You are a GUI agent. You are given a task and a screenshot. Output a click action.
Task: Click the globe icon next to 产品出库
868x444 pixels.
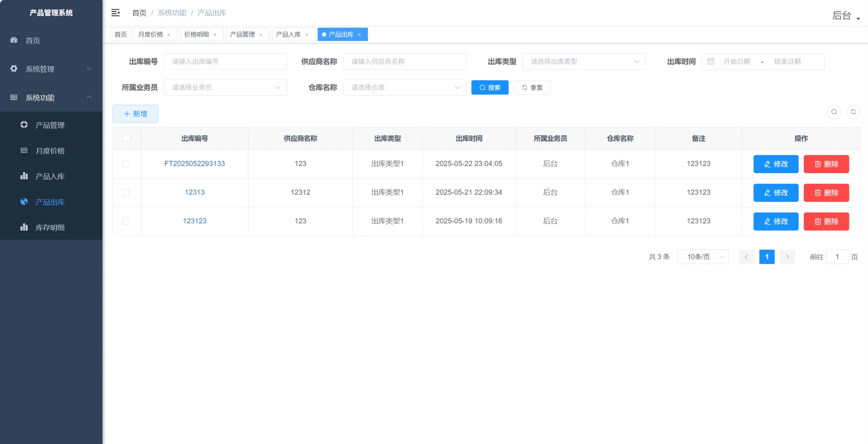tap(23, 201)
